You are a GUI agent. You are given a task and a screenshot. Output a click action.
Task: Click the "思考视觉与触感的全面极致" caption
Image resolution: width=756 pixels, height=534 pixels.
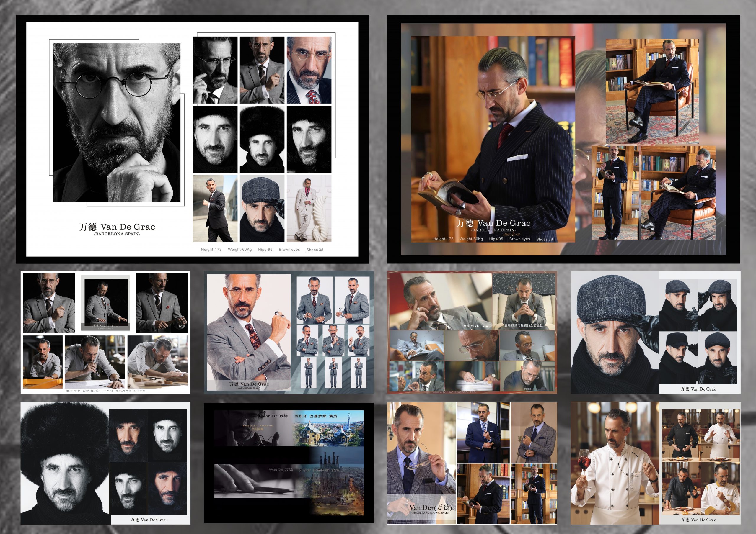click(x=523, y=325)
